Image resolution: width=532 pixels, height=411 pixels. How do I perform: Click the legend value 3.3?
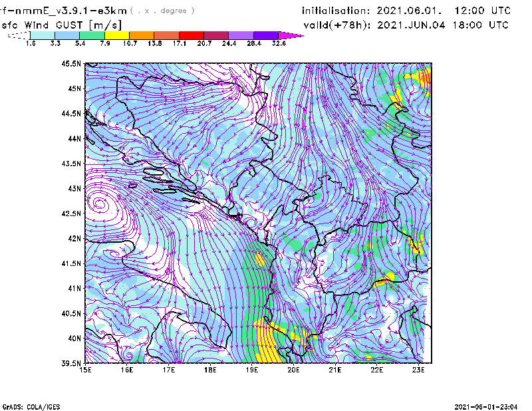[x=55, y=43]
